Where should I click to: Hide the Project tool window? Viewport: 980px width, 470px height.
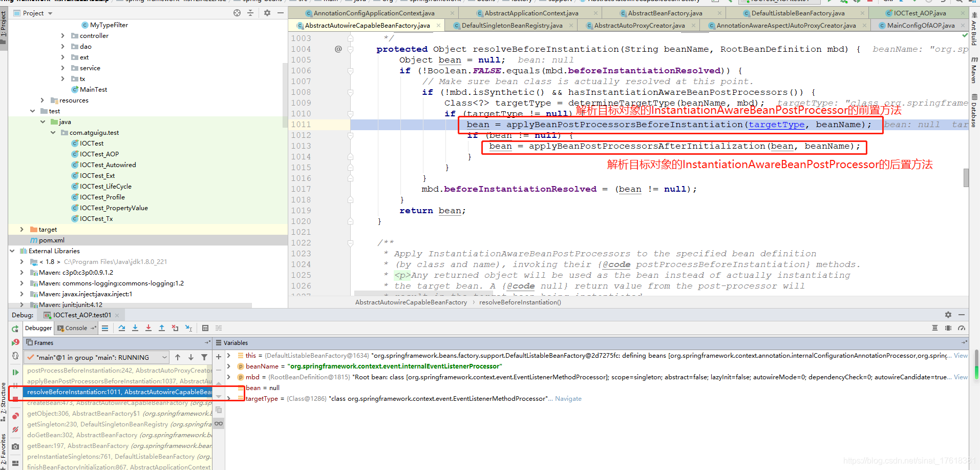pyautogui.click(x=281, y=13)
